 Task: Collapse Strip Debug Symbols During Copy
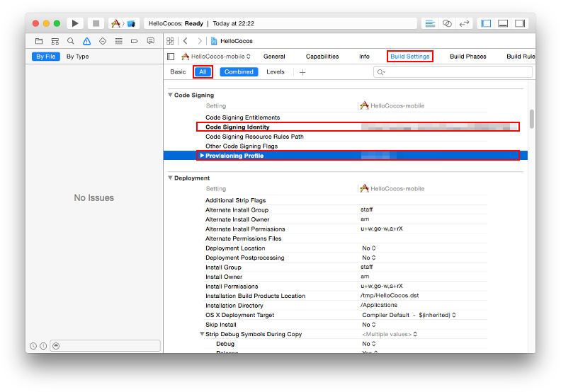[202, 334]
